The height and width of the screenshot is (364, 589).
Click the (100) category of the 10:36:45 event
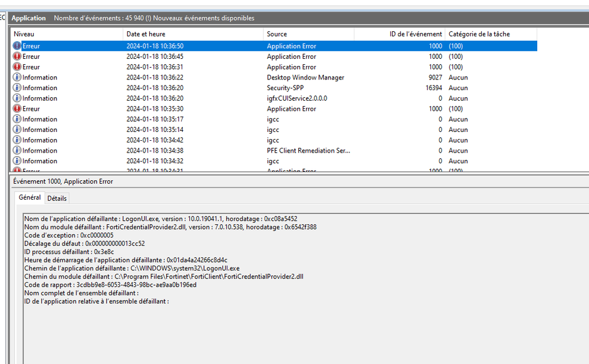(x=456, y=57)
